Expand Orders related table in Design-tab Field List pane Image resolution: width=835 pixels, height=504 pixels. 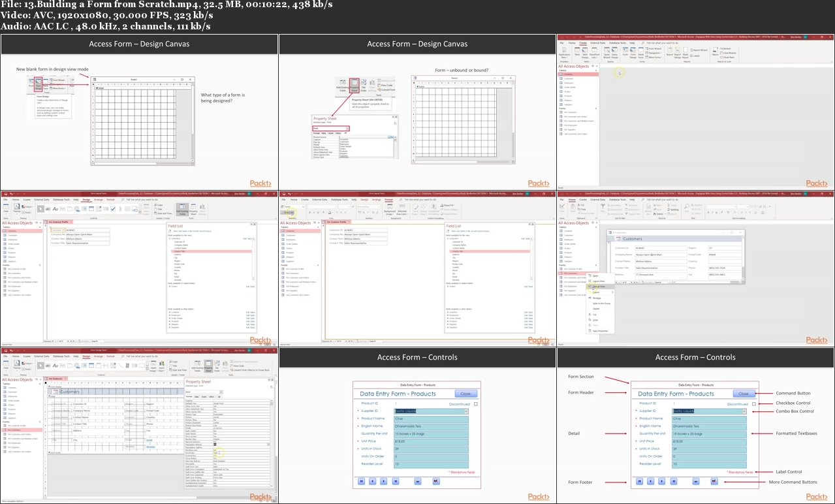pyautogui.click(x=170, y=287)
